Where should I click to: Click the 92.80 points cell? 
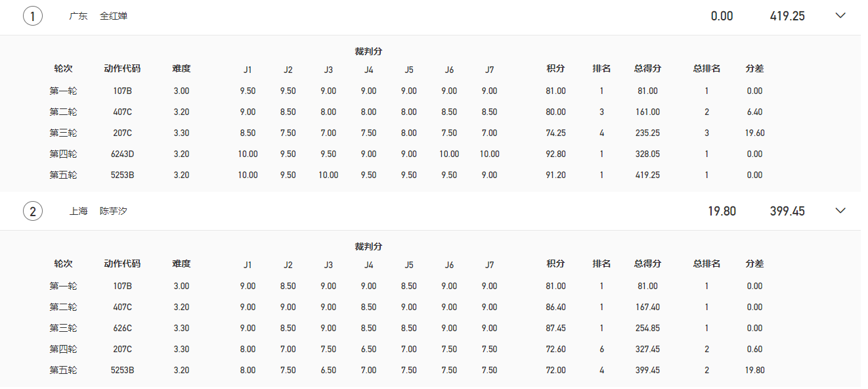tap(555, 154)
